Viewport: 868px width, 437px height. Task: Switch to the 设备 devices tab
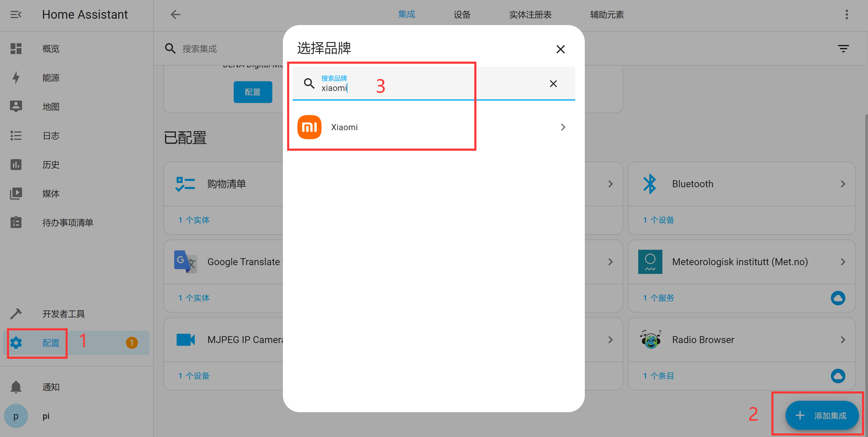point(462,14)
